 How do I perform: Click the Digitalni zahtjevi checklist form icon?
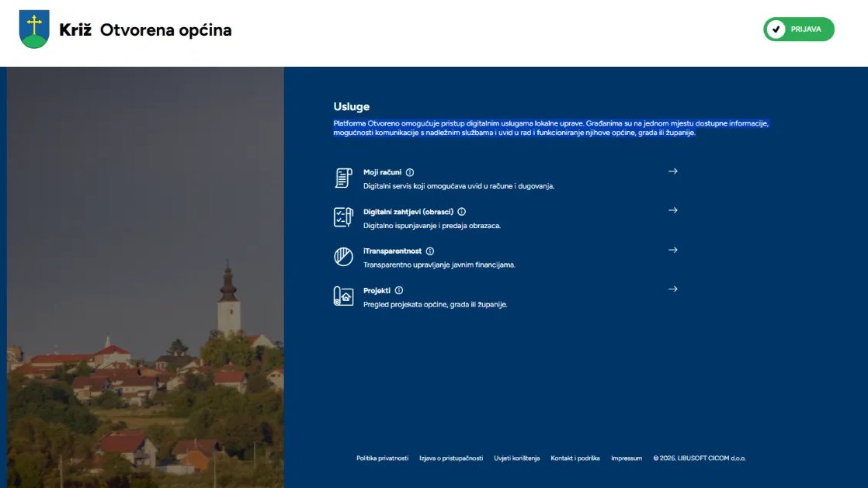pos(343,217)
